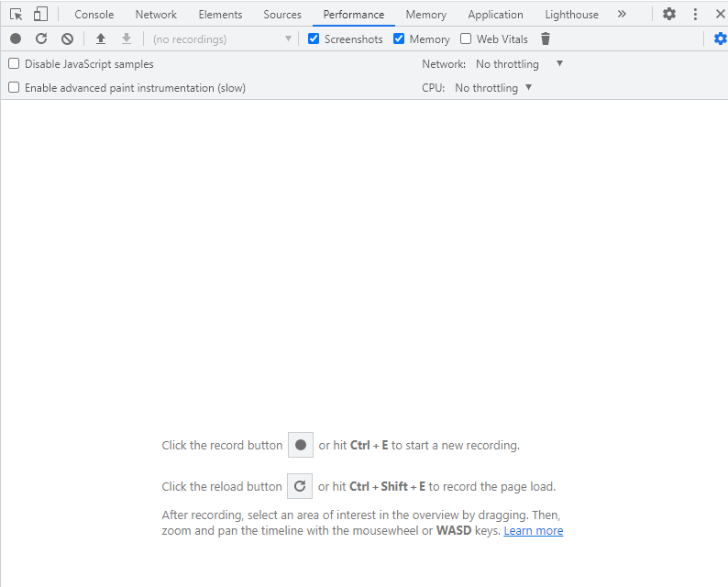Open DevTools settings gear icon
728x587 pixels.
pyautogui.click(x=669, y=14)
